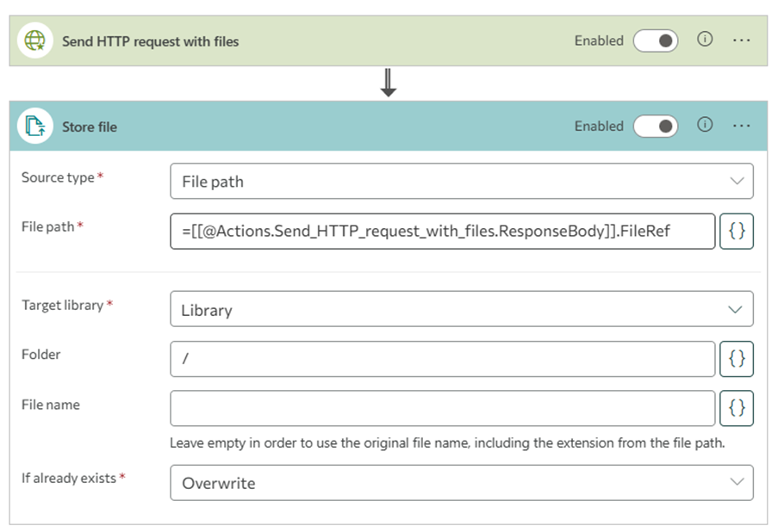Open the Store file ellipsis menu
This screenshot has height=532, width=778.
coord(742,126)
